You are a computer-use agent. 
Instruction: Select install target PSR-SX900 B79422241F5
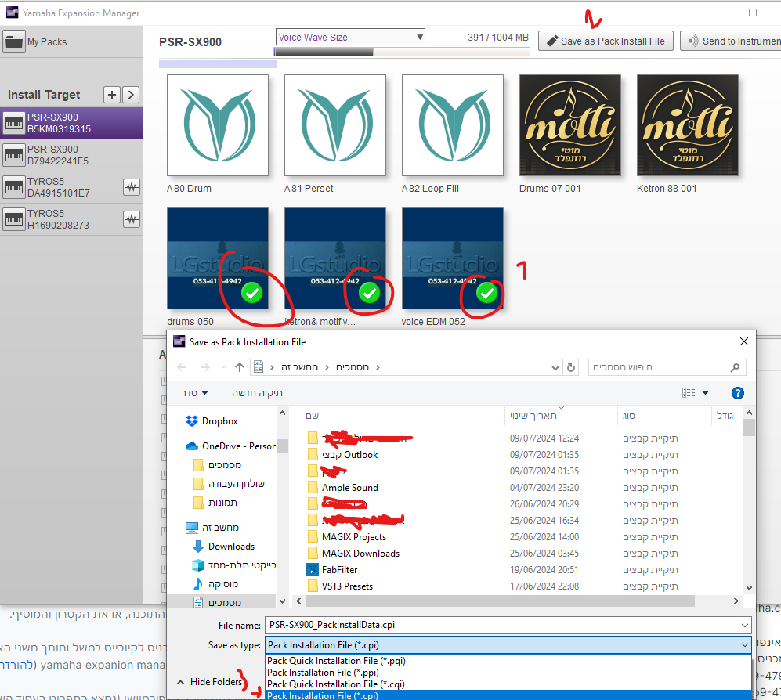coord(71,155)
